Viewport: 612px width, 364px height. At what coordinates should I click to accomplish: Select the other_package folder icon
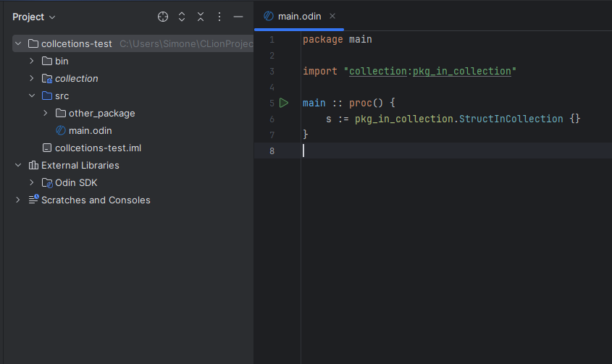click(61, 113)
